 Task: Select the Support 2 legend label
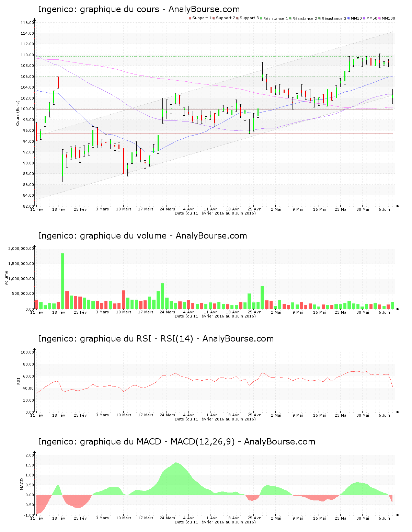226,18
